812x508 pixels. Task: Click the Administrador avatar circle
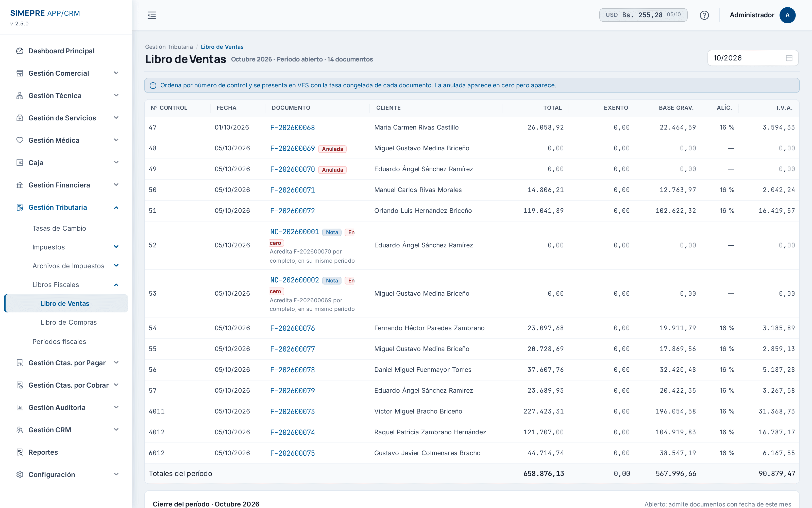tap(787, 15)
